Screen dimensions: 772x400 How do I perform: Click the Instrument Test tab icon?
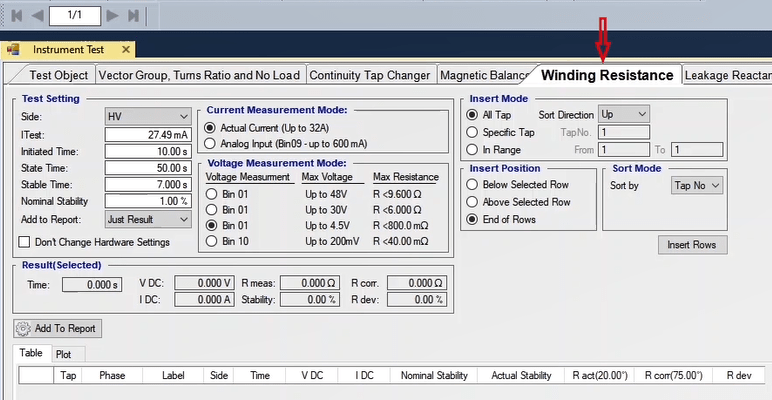(x=14, y=49)
